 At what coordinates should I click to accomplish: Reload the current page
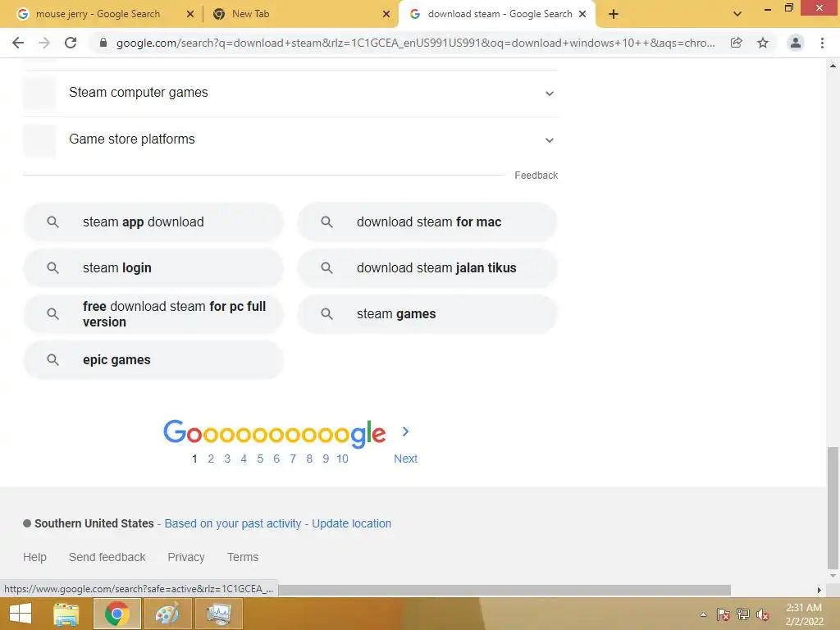pos(71,43)
